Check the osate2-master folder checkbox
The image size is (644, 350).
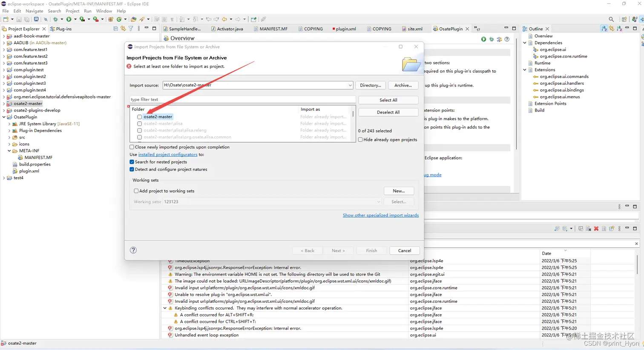[x=139, y=117]
